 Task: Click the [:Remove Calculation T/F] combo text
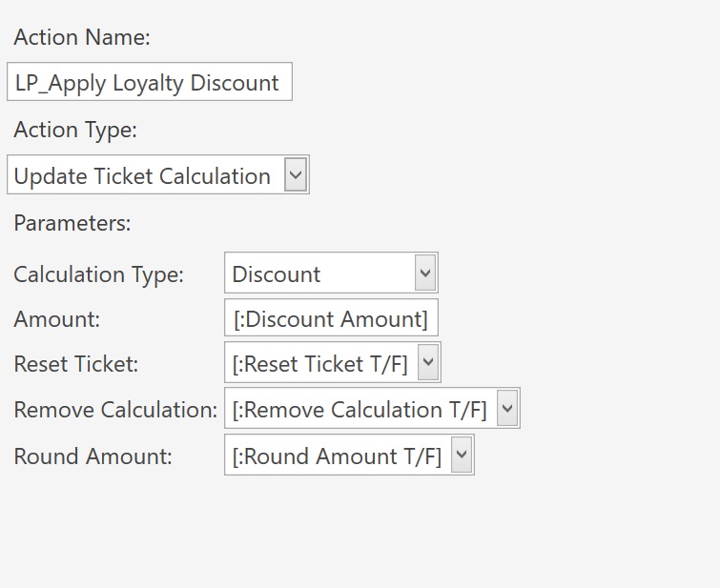360,410
